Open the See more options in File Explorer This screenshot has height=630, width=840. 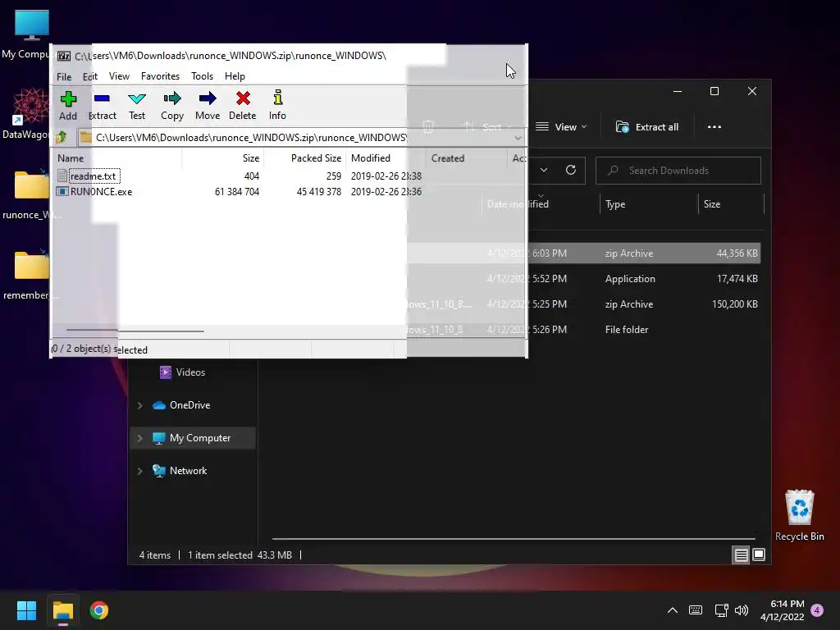tap(714, 127)
